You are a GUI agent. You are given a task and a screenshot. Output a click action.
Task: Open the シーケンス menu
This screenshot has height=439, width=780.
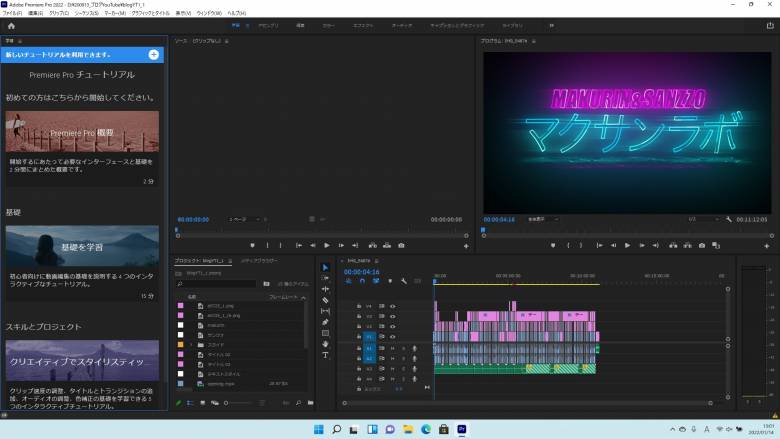pyautogui.click(x=87, y=13)
